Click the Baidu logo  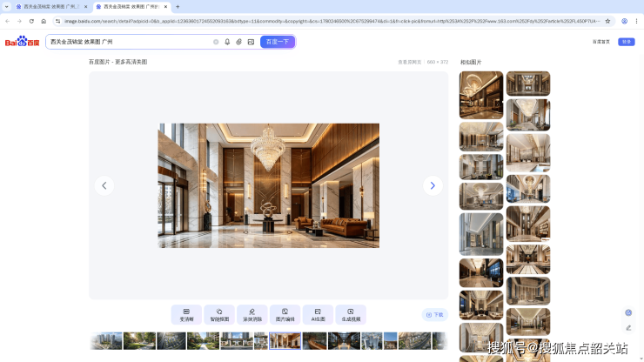[22, 42]
